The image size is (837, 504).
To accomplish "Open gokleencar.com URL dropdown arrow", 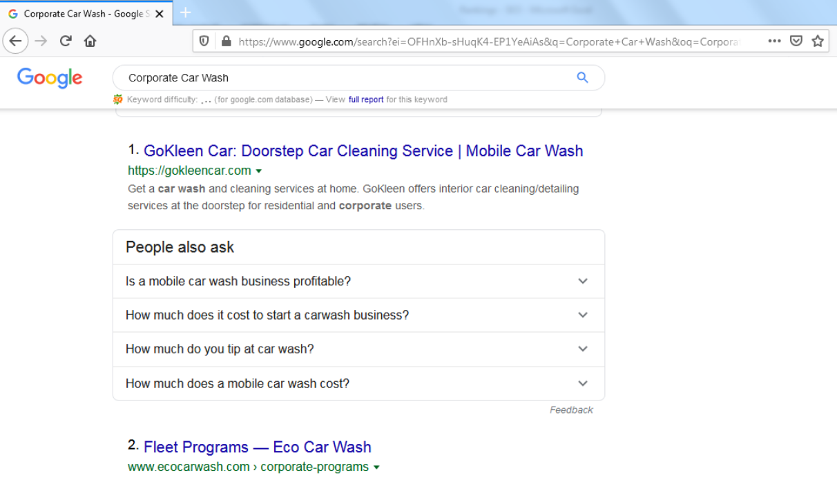I will coord(259,171).
